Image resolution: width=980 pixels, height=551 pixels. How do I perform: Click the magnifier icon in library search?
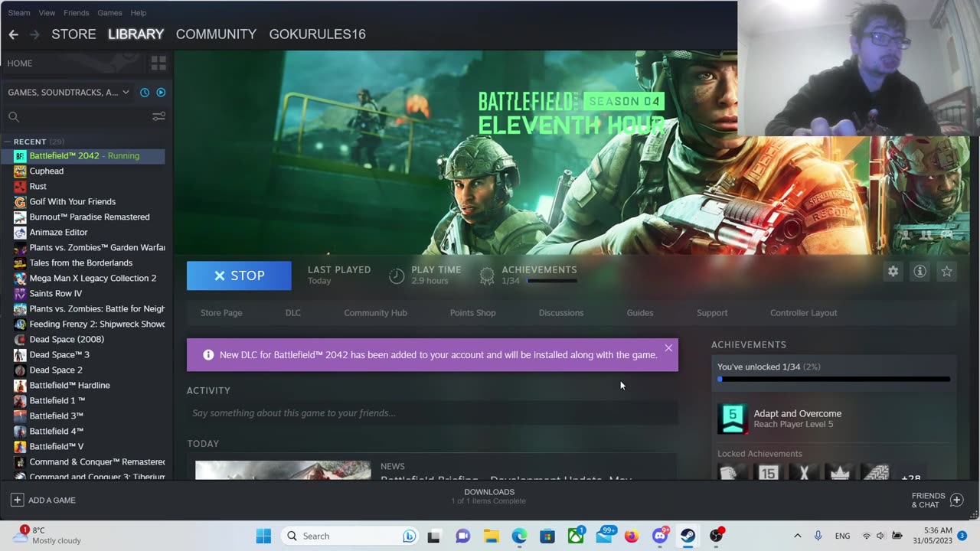(x=14, y=116)
